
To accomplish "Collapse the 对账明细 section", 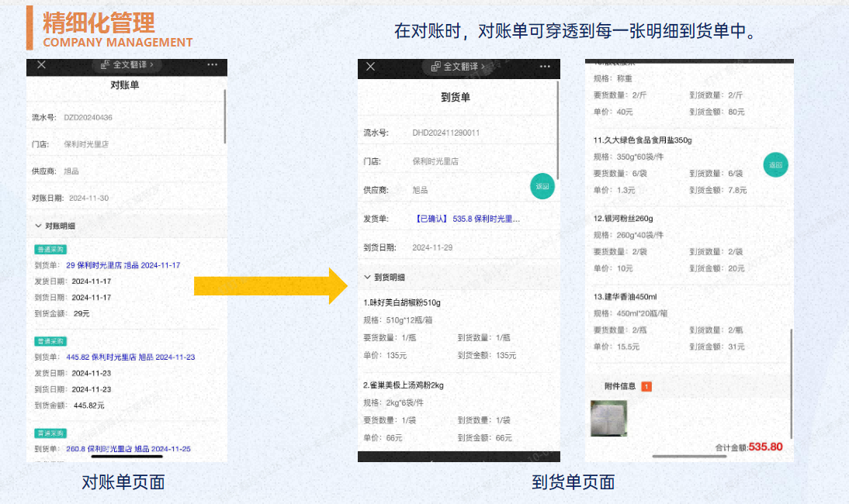I will point(37,226).
